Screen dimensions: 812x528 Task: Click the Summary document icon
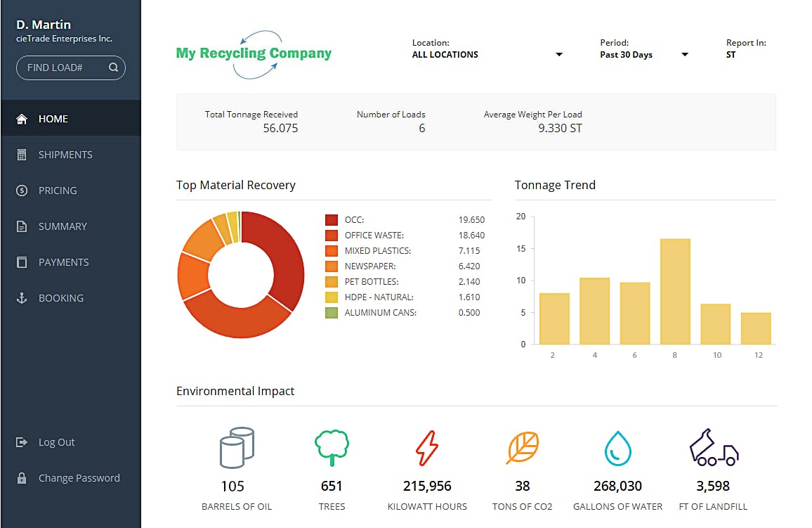point(21,226)
